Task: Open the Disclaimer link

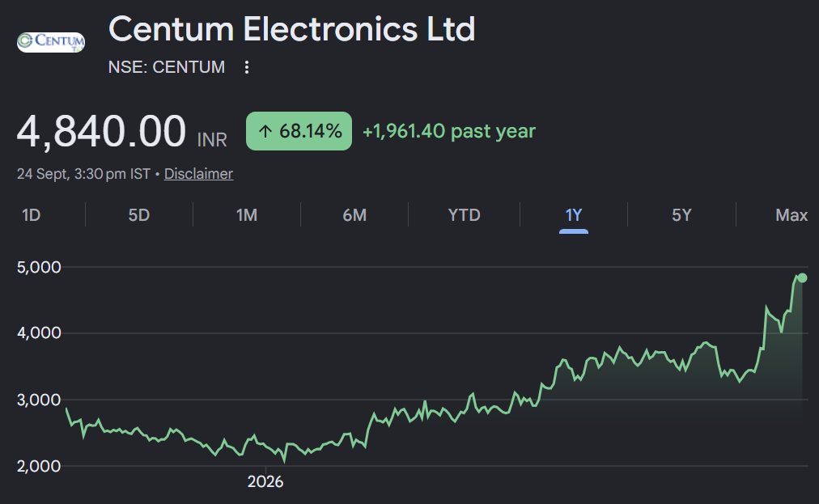Action: (198, 174)
